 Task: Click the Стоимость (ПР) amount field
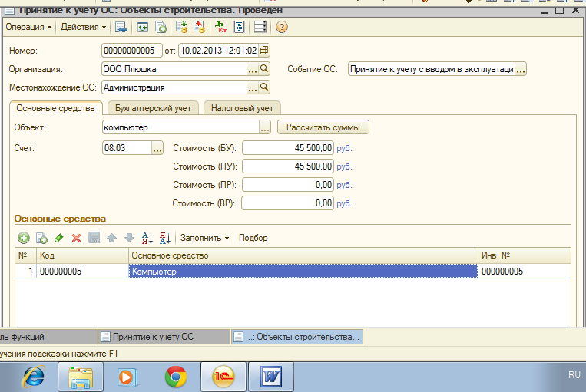pyautogui.click(x=288, y=185)
